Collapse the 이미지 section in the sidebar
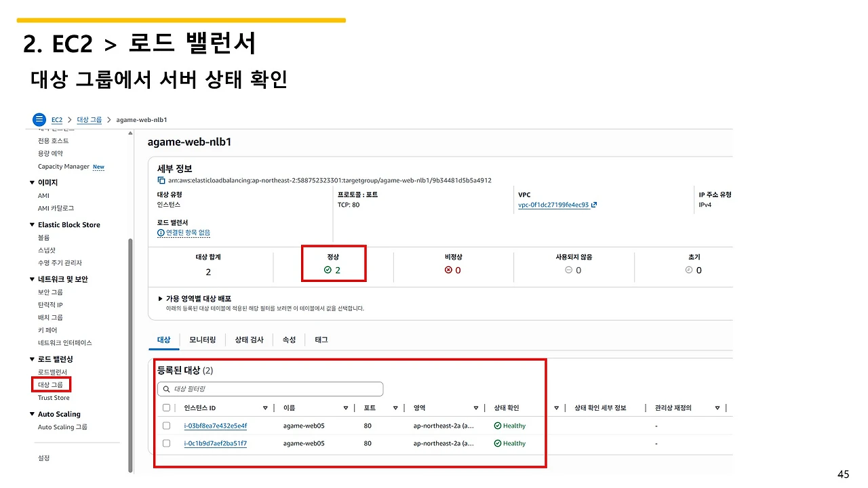 (31, 182)
